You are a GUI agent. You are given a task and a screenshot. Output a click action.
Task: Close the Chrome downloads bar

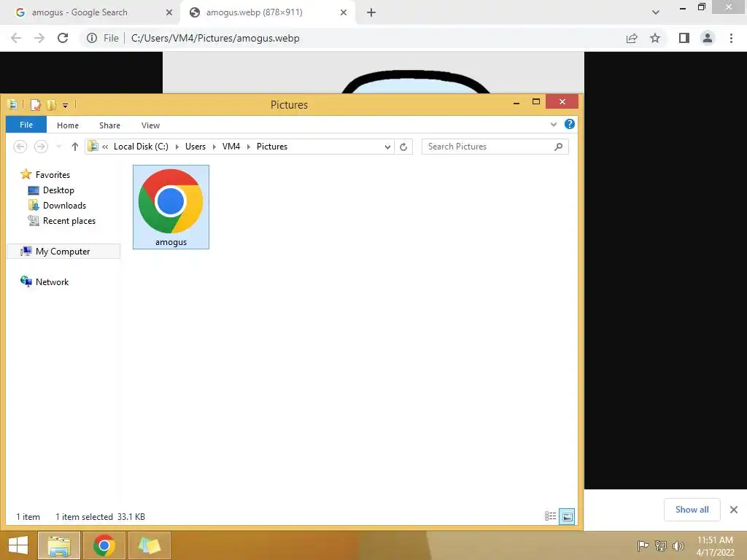click(x=734, y=510)
